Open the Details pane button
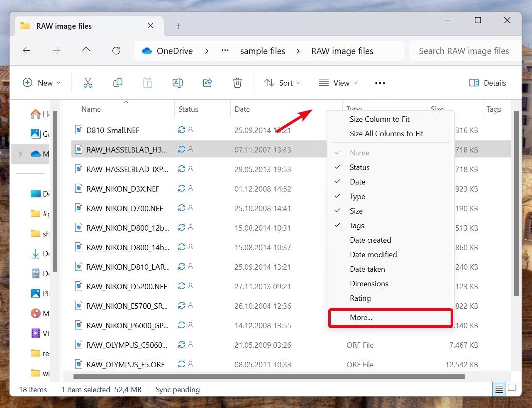The width and height of the screenshot is (532, 408). tap(487, 83)
